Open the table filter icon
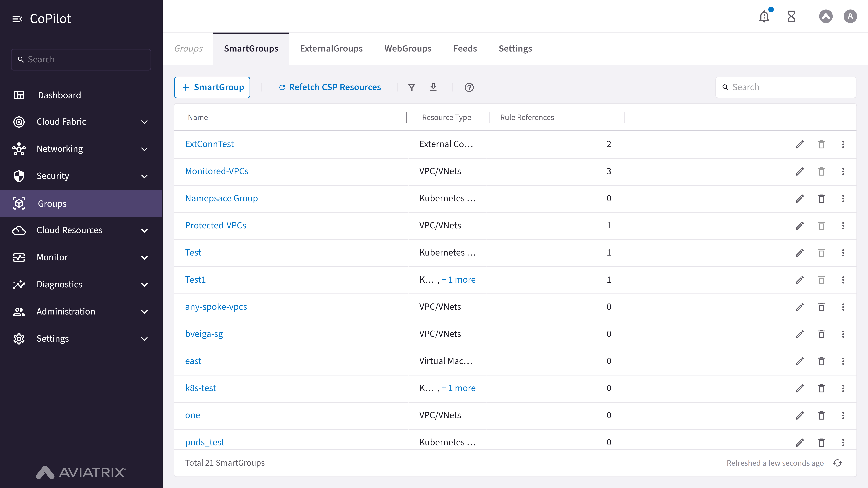868x488 pixels. coord(411,88)
